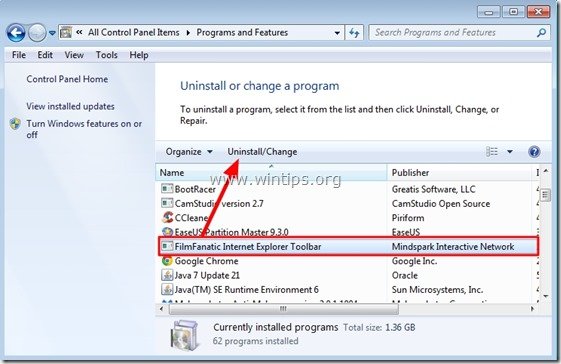Open help with blue question mark icon
The height and width of the screenshot is (364, 561).
[534, 152]
